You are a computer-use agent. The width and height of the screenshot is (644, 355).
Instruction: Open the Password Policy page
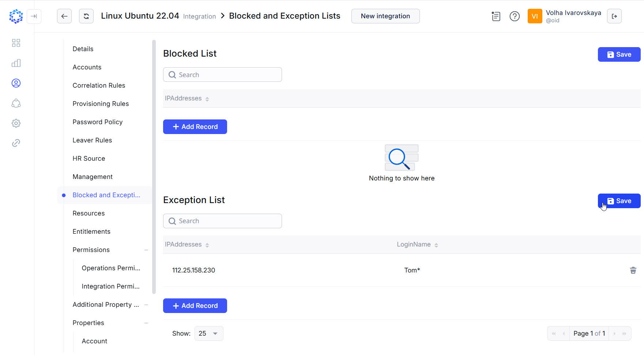97,122
